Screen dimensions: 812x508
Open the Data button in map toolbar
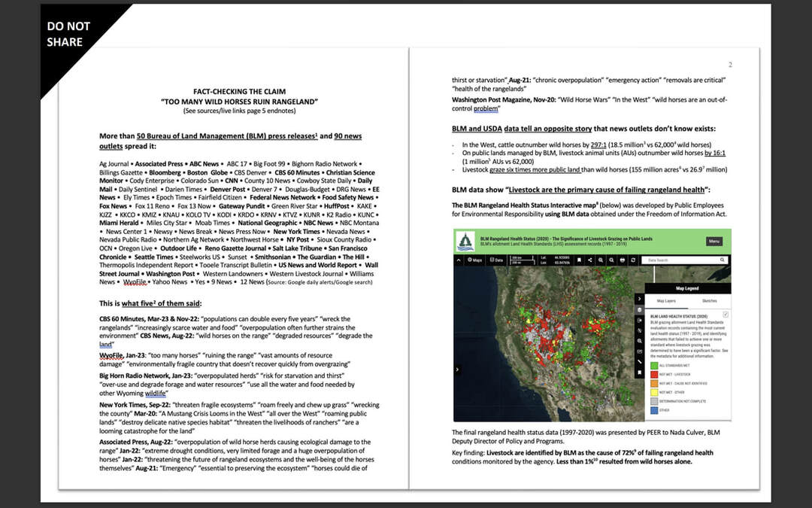point(497,260)
